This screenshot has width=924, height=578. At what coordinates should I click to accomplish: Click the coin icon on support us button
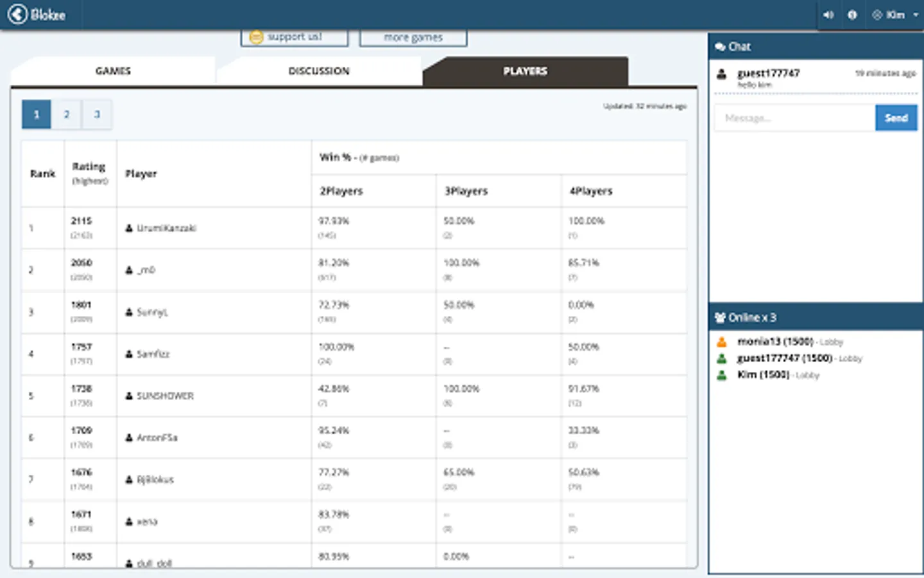(256, 37)
